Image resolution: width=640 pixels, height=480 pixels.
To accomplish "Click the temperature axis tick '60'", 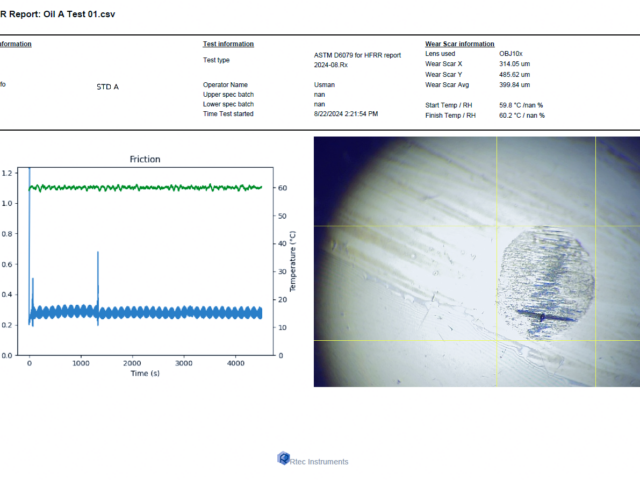I will [x=282, y=188].
